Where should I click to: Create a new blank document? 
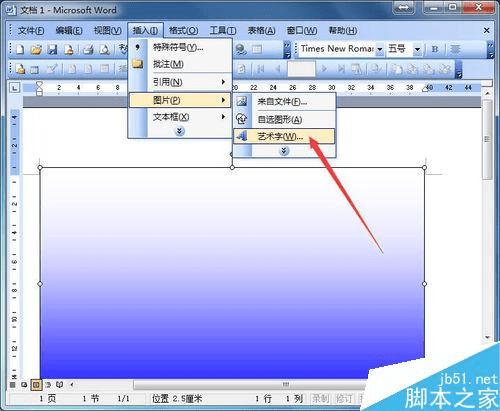point(20,49)
